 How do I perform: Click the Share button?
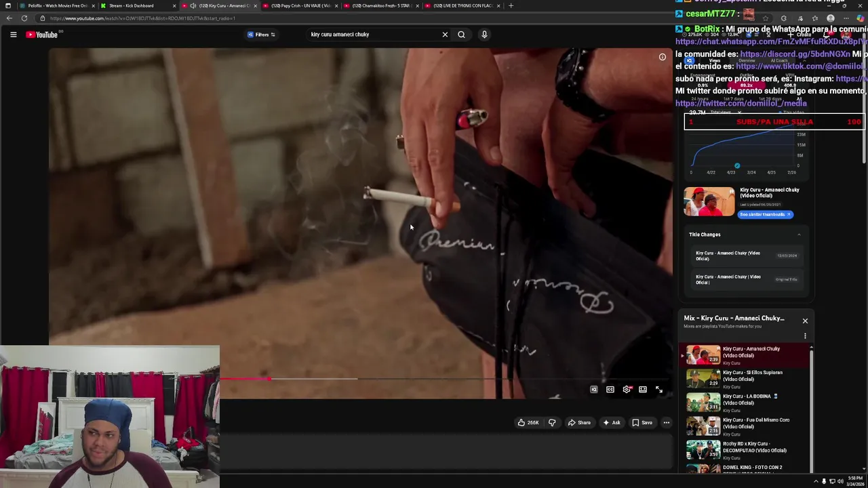point(579,423)
